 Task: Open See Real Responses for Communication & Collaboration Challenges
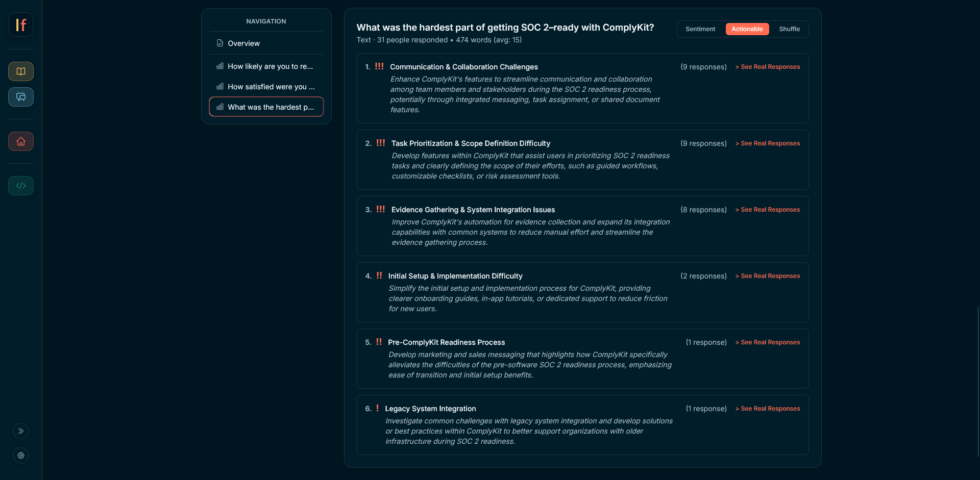768,67
